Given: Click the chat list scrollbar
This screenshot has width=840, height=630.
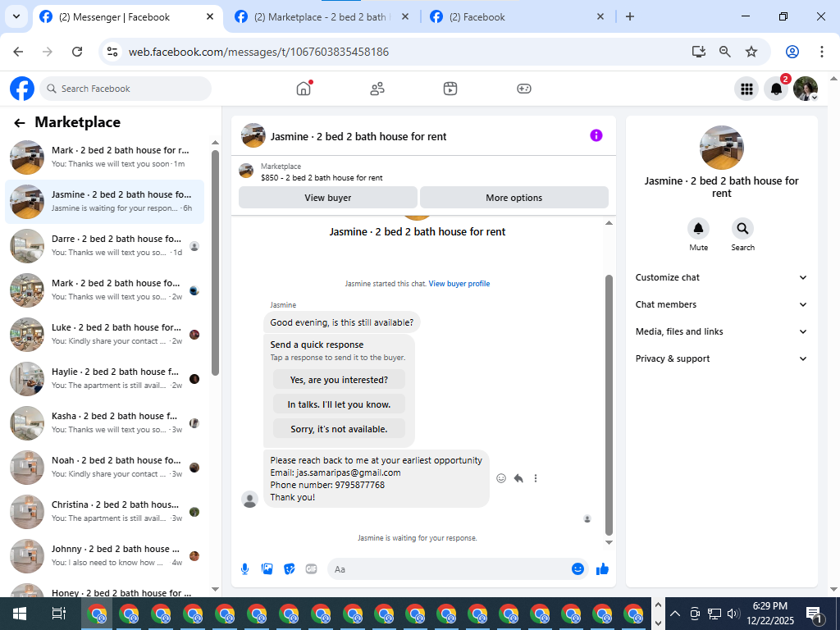Looking at the screenshot, I should 216,262.
